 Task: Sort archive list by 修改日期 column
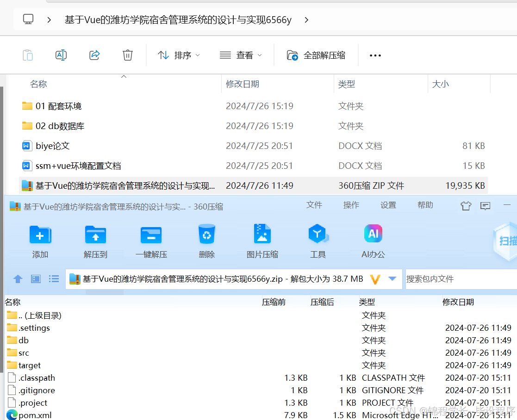click(458, 302)
